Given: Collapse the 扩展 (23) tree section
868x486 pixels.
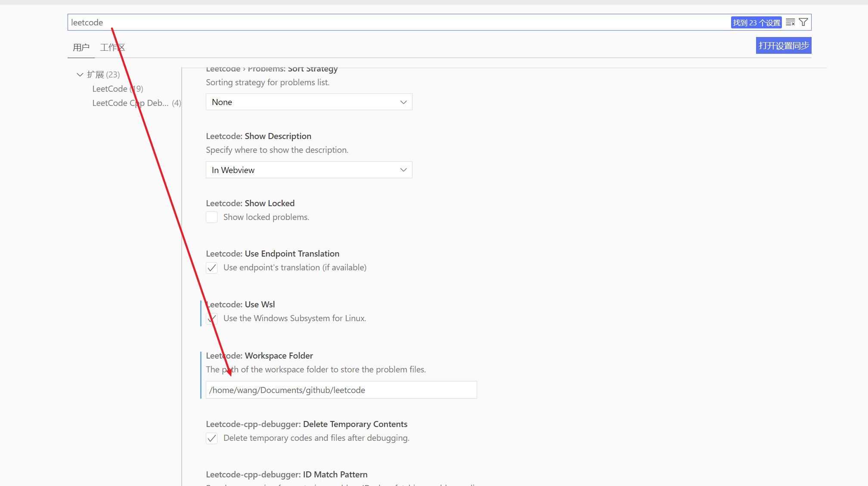Looking at the screenshot, I should [80, 74].
